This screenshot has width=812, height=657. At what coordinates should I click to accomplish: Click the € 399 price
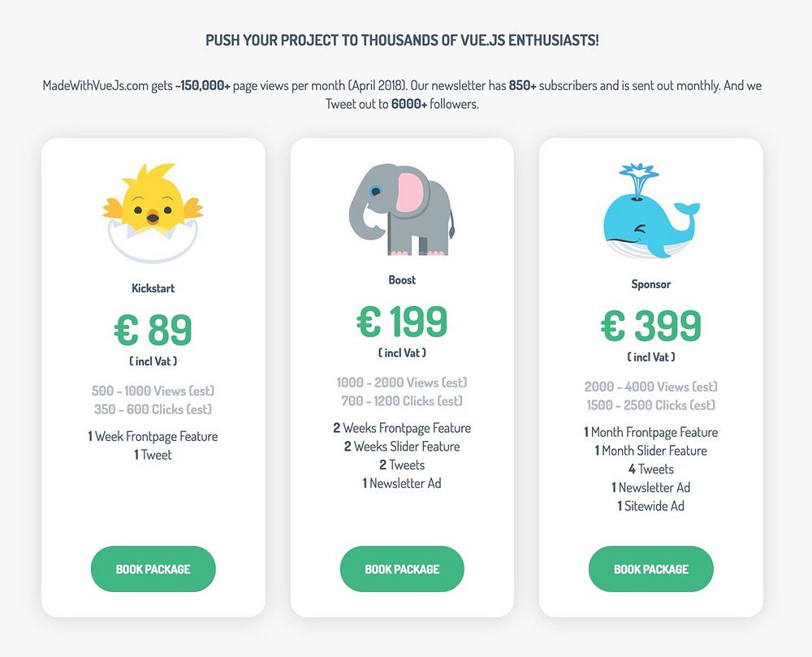651,326
